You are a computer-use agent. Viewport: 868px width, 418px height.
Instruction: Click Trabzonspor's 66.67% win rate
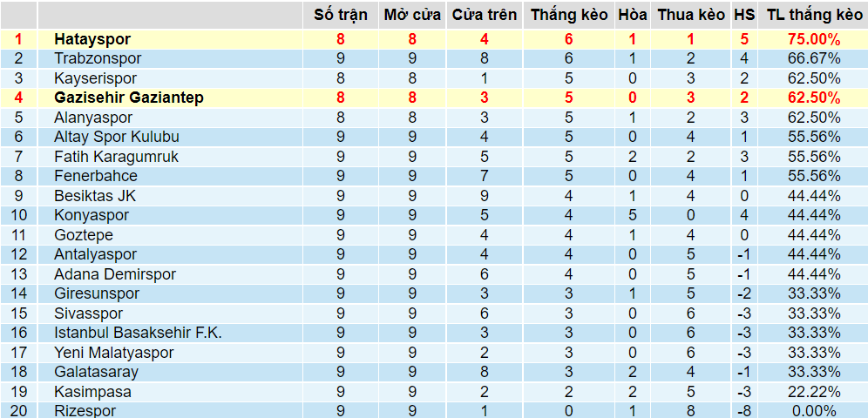pyautogui.click(x=814, y=58)
